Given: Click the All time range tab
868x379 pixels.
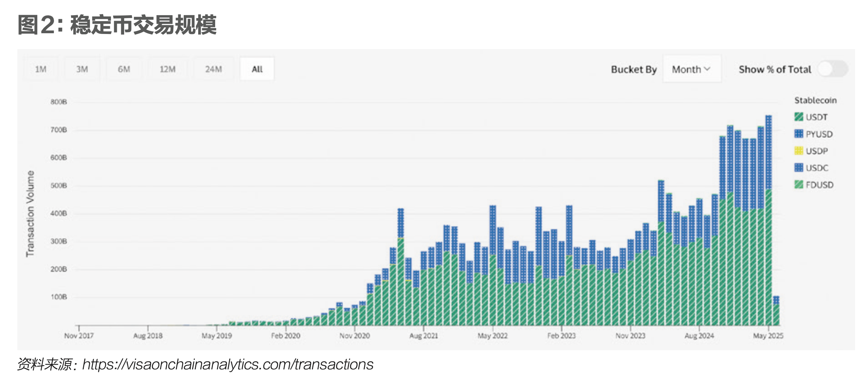Looking at the screenshot, I should (x=257, y=69).
